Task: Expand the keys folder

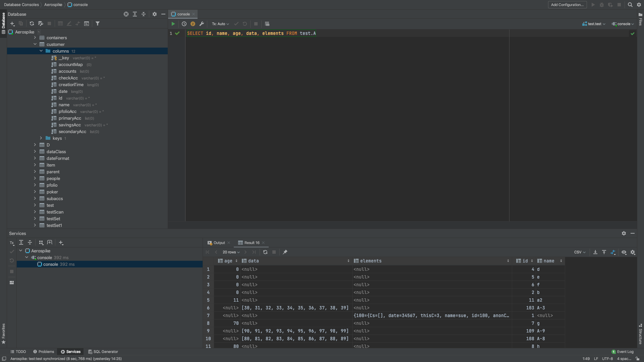Action: point(41,138)
